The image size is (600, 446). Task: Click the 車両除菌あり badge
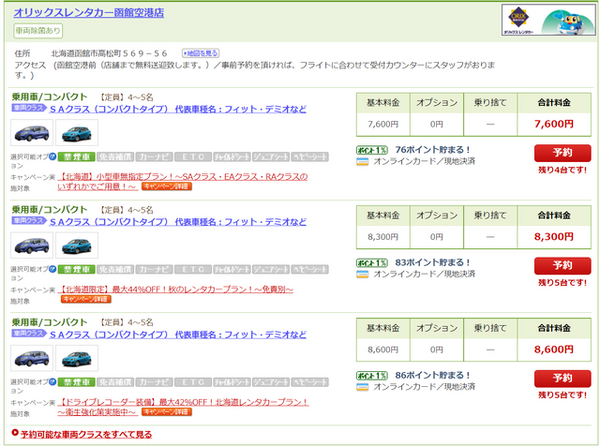tap(38, 31)
